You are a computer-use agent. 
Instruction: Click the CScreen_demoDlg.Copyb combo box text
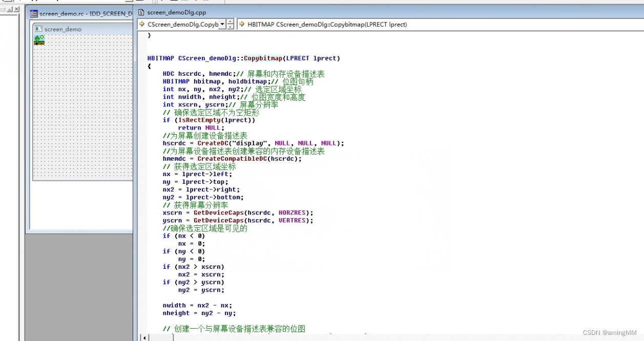coord(182,24)
